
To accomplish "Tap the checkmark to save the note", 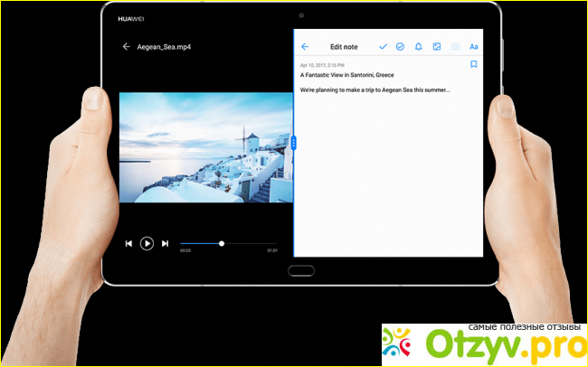I will point(383,46).
